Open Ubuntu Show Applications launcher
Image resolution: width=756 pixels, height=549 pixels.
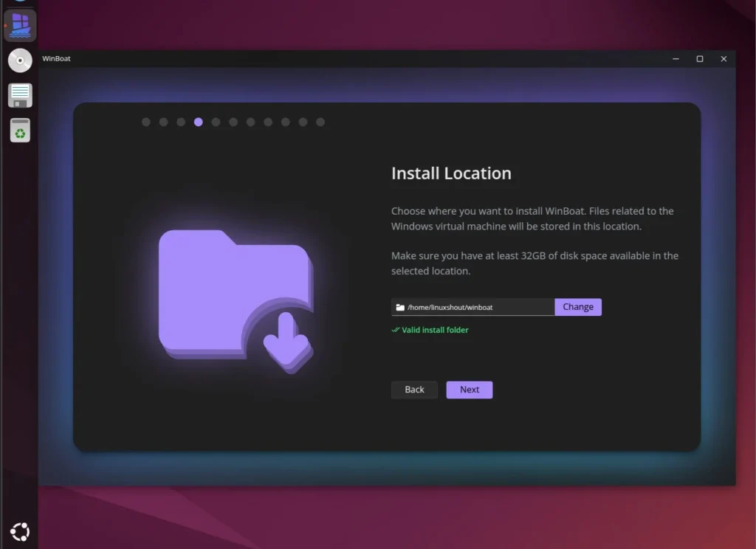pyautogui.click(x=20, y=531)
